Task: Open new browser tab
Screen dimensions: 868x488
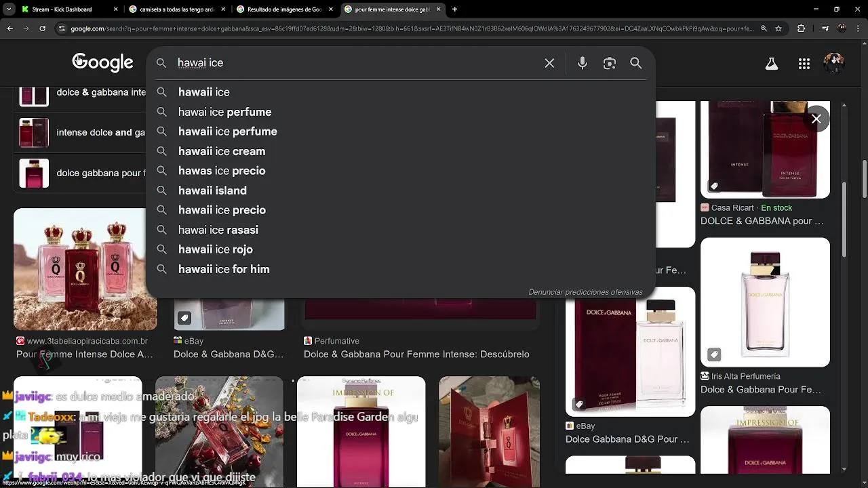Action: pos(454,9)
